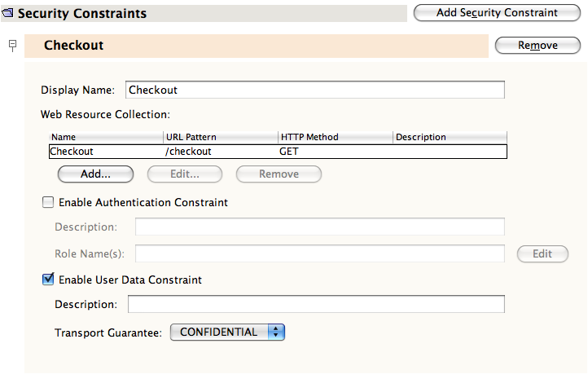Click user data constraint Description field

pyautogui.click(x=316, y=304)
